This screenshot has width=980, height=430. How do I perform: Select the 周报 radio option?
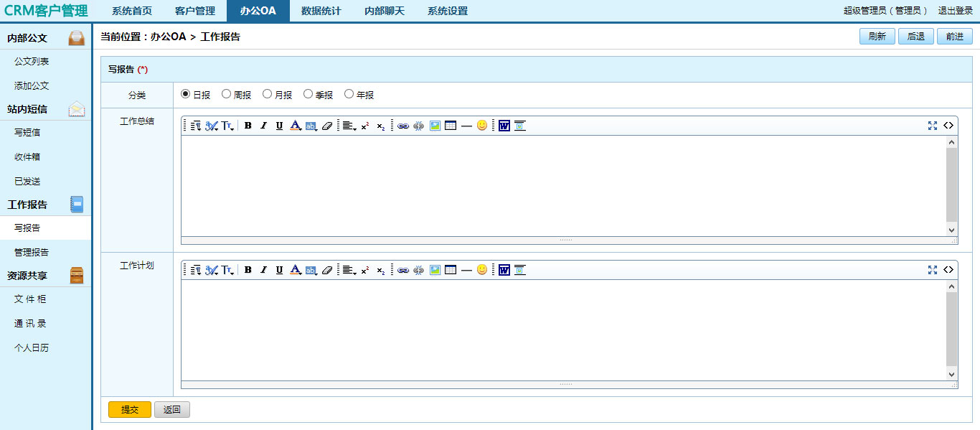click(x=227, y=94)
